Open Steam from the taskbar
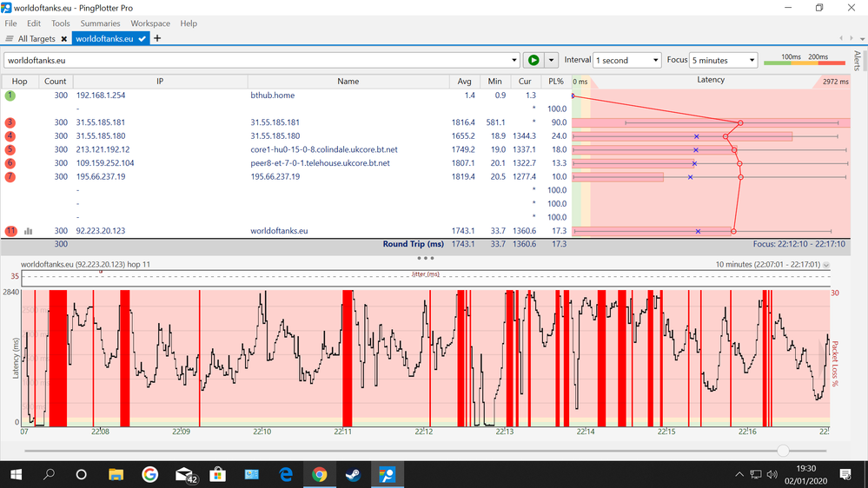Image resolution: width=868 pixels, height=488 pixels. coord(353,474)
